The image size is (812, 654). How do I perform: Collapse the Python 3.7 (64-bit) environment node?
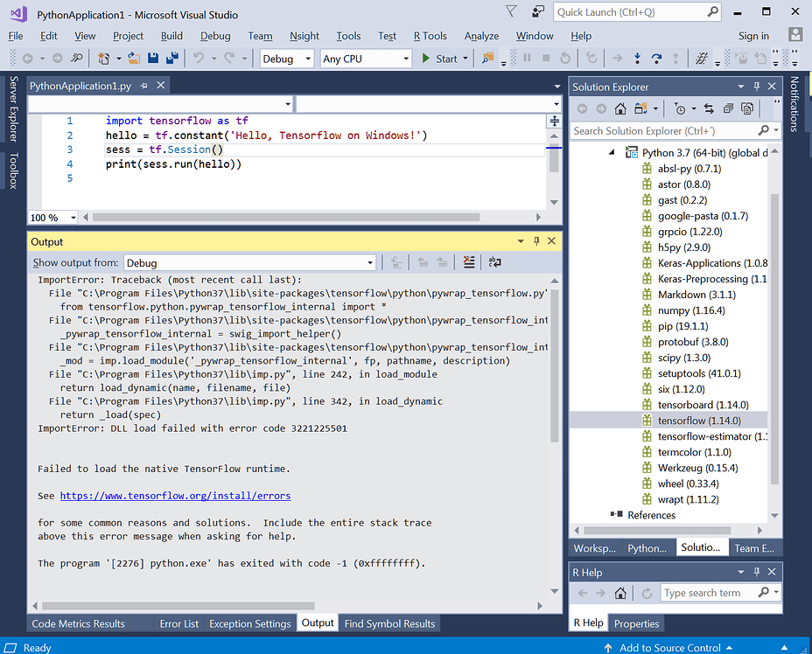[611, 152]
